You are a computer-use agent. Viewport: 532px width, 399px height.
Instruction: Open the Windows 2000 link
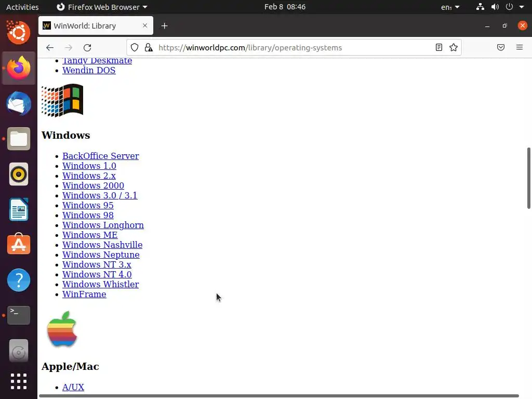(x=93, y=185)
